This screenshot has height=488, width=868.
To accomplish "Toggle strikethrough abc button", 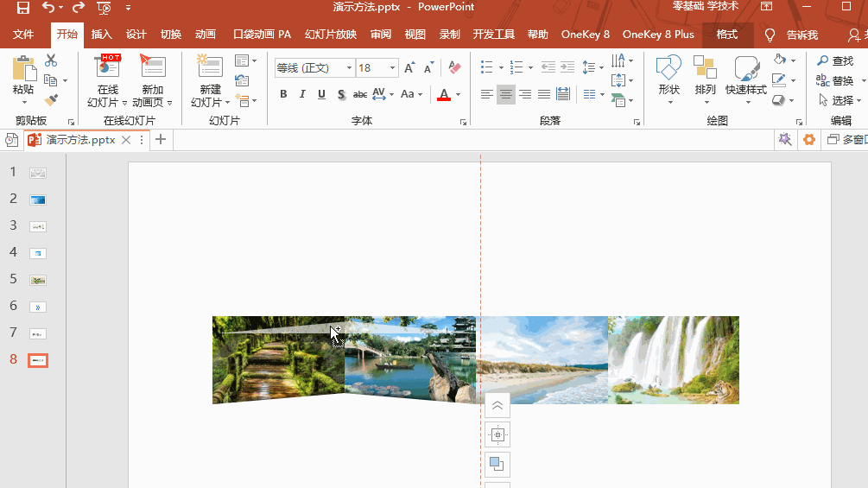I will click(360, 95).
